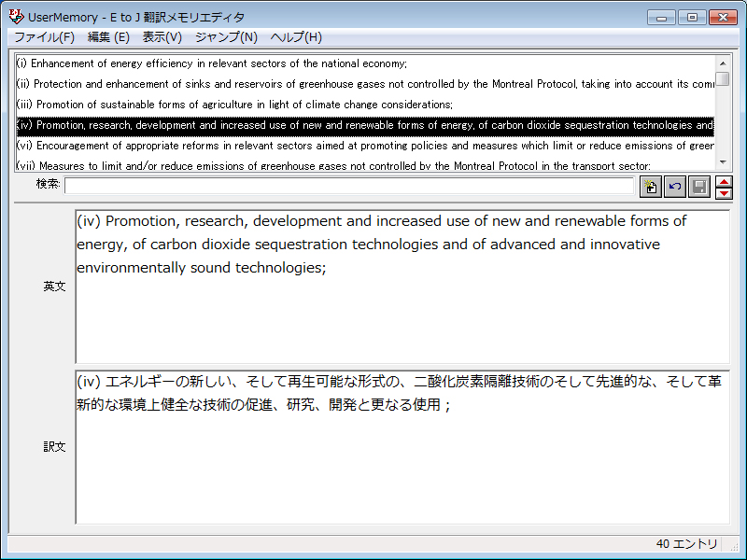Click the blue undo arrow icon
The width and height of the screenshot is (747, 560).
(674, 187)
